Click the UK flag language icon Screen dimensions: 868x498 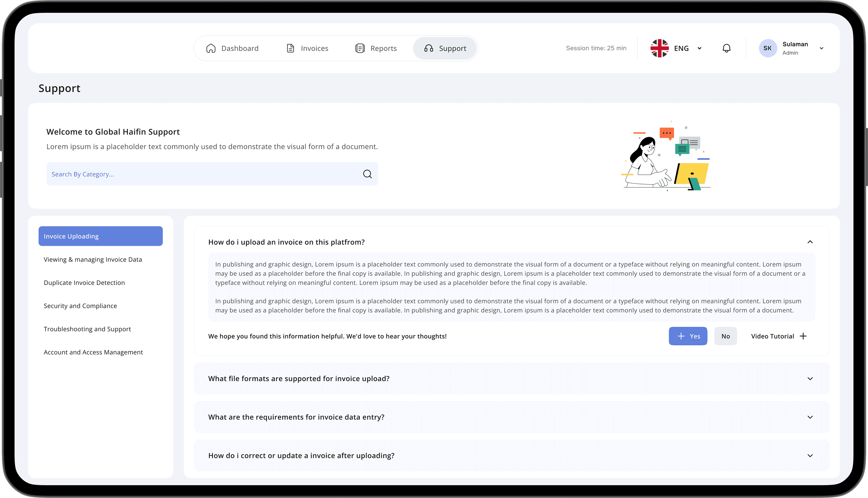(x=659, y=48)
